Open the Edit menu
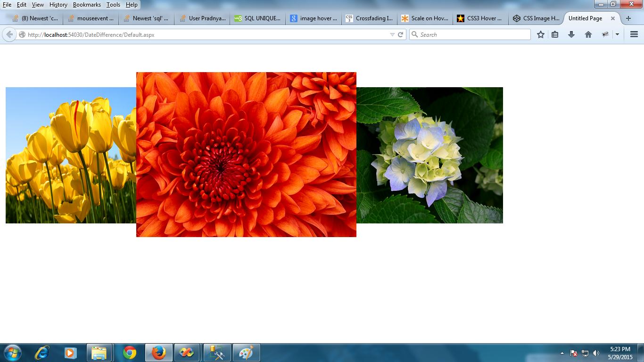 (22, 4)
